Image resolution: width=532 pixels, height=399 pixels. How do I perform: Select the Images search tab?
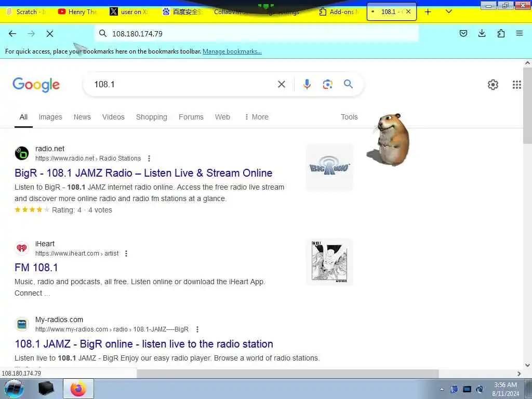coord(50,117)
